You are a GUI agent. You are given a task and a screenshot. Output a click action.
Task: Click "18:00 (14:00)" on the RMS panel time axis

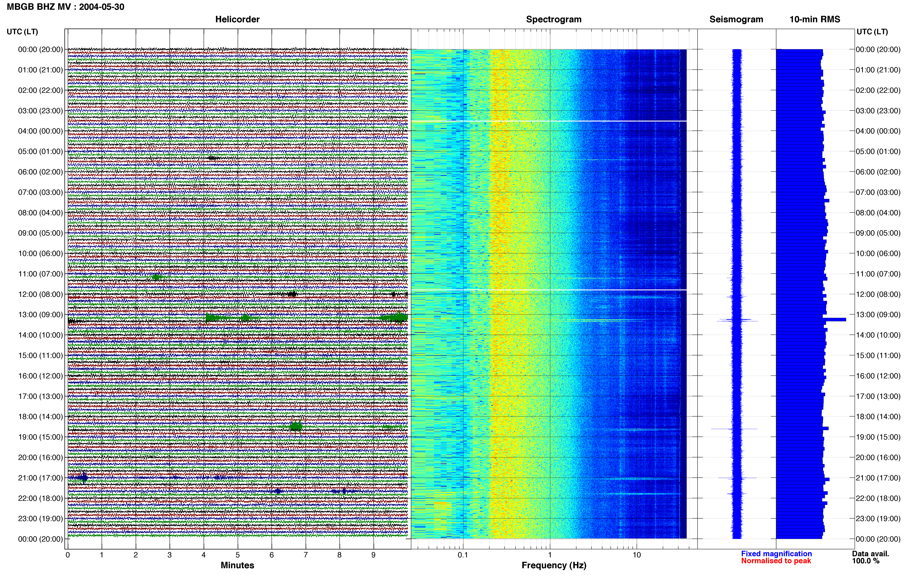[878, 417]
